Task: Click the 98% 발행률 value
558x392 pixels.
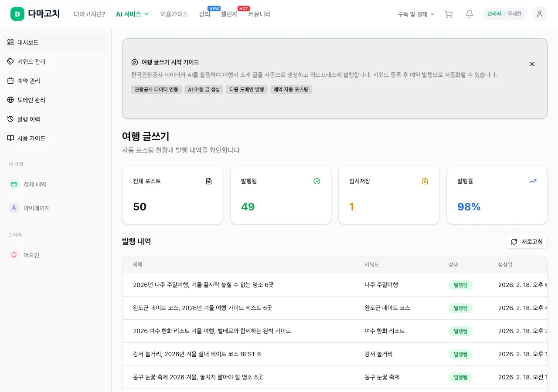Action: tap(469, 207)
